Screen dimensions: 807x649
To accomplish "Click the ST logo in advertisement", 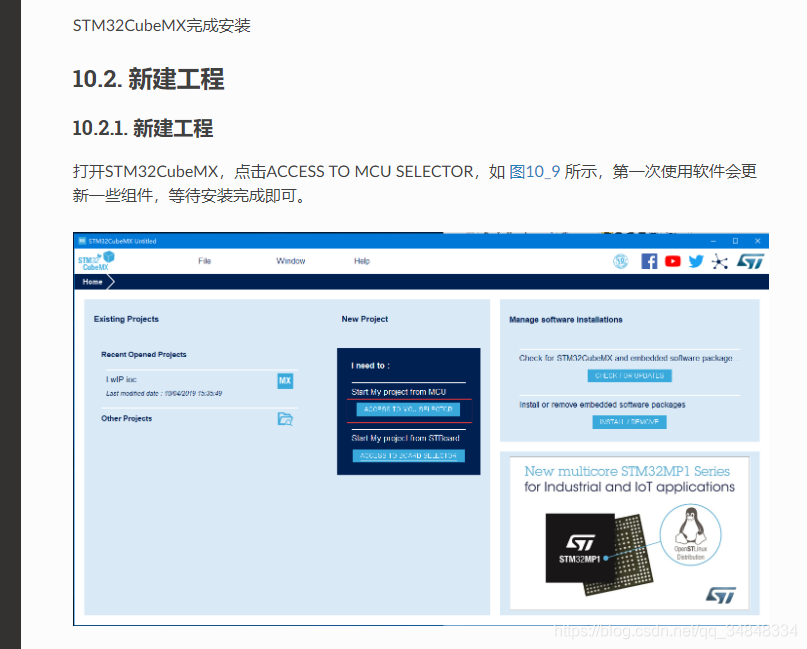I will point(721,595).
